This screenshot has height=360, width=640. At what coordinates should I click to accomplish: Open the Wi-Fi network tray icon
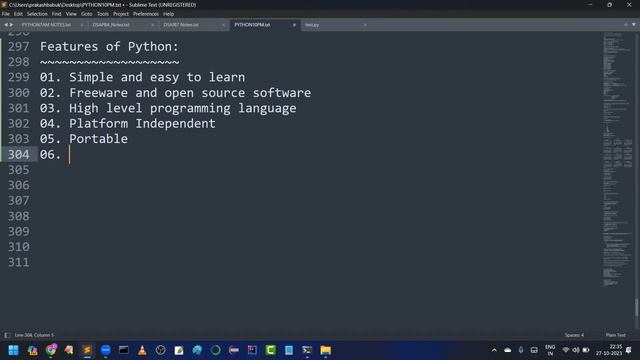tap(566, 350)
